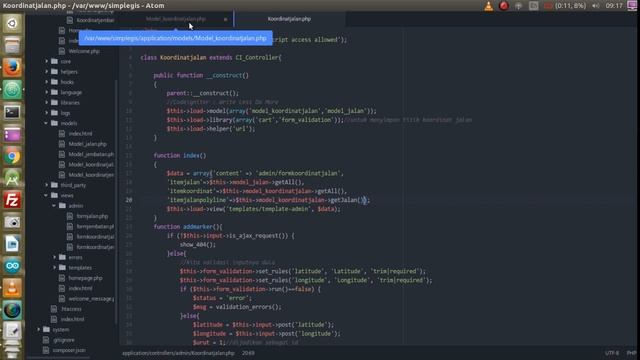Image resolution: width=640 pixels, height=360 pixels.
Task: Open index.html inside the models folder
Action: click(80, 133)
